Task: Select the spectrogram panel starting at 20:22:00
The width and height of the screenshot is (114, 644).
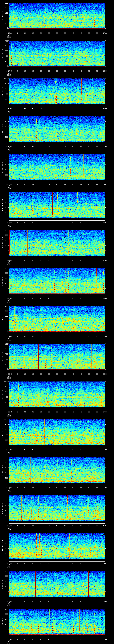Action: (x=57, y=243)
